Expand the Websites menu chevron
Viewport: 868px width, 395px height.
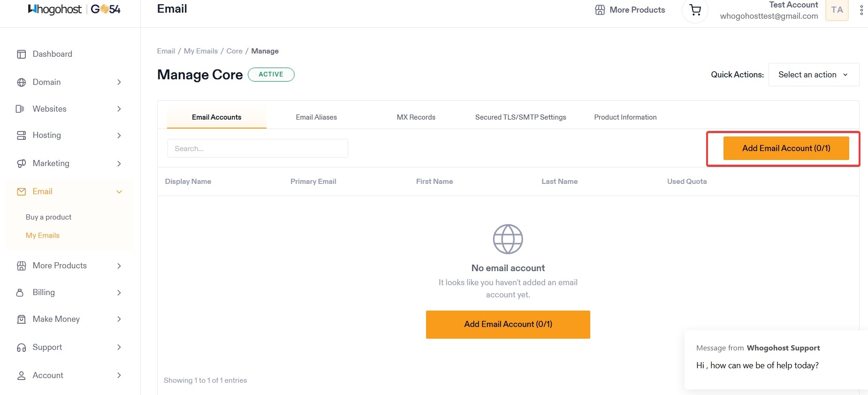click(119, 109)
